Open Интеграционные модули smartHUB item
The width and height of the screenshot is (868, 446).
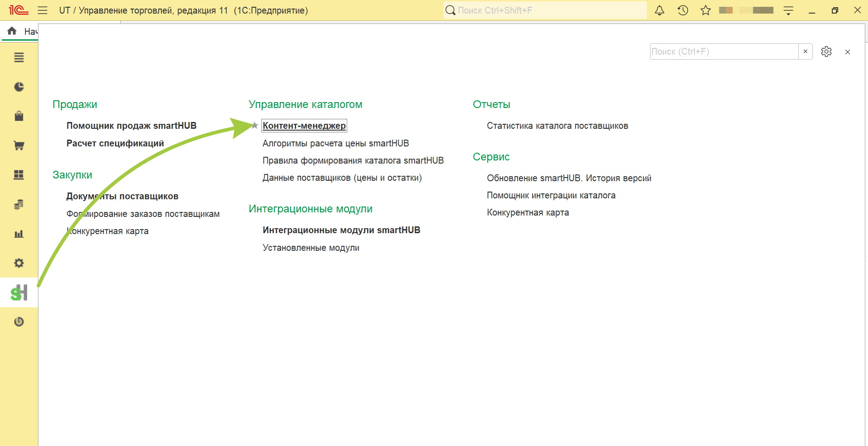pyautogui.click(x=341, y=230)
